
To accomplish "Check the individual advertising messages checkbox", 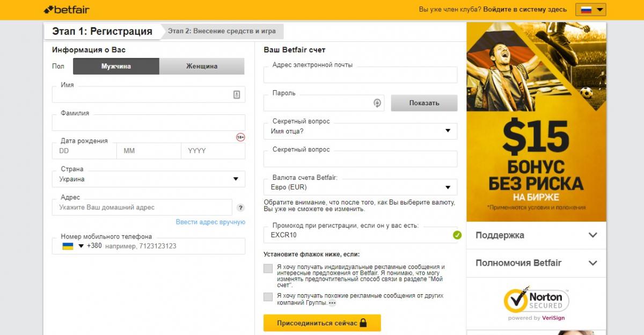I will tap(268, 268).
